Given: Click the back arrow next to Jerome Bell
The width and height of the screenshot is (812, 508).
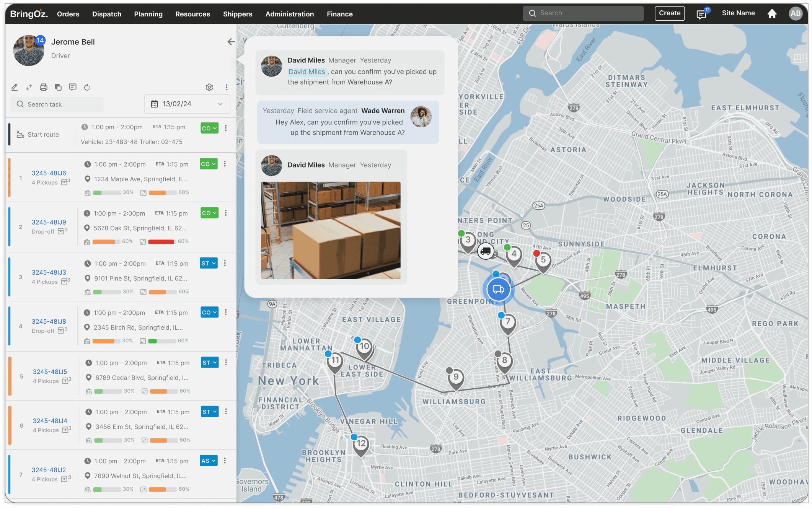Looking at the screenshot, I should pyautogui.click(x=231, y=42).
